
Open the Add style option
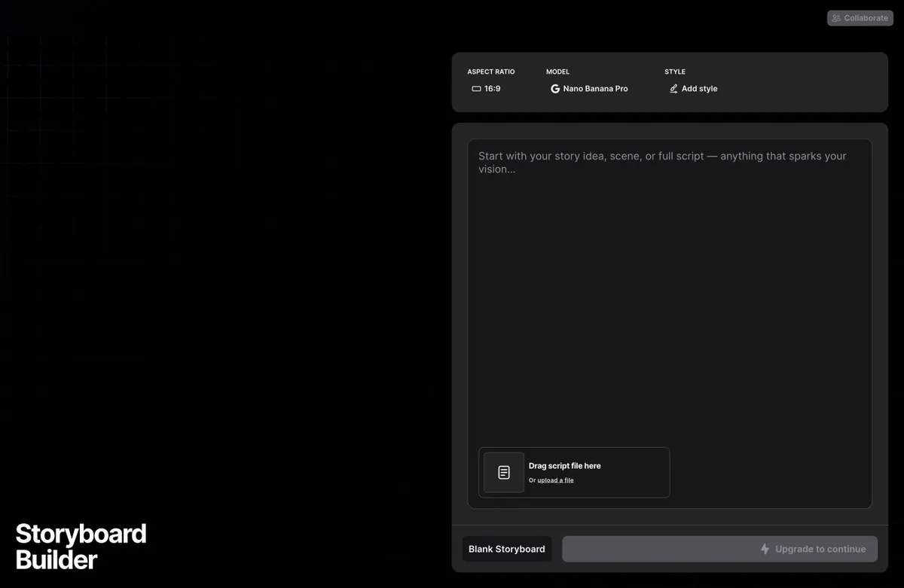pyautogui.click(x=693, y=89)
